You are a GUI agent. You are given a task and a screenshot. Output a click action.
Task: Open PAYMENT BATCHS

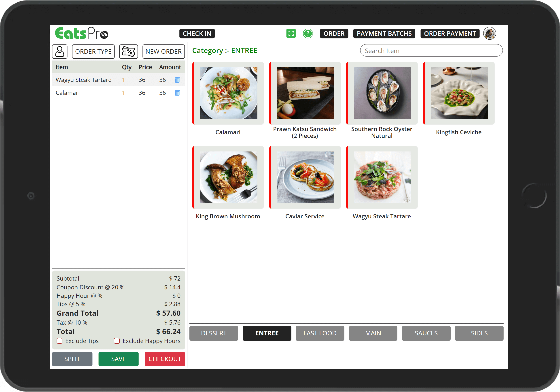pyautogui.click(x=384, y=33)
